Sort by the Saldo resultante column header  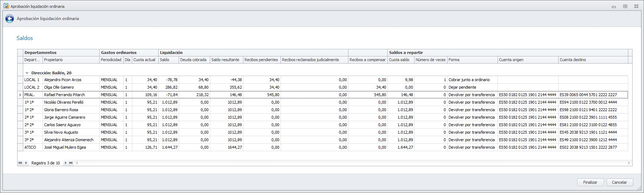click(x=226, y=60)
